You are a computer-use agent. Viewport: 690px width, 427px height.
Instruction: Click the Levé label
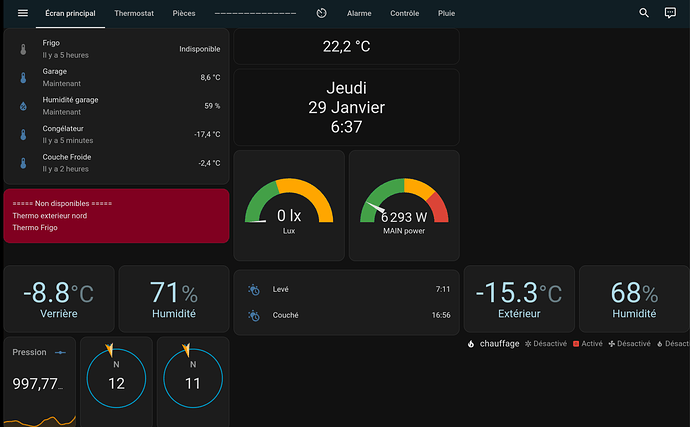tap(280, 289)
